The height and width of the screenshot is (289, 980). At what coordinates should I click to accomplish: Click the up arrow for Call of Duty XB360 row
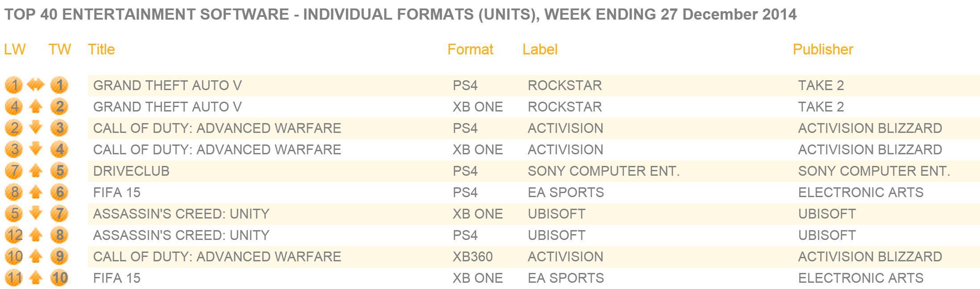(x=36, y=256)
